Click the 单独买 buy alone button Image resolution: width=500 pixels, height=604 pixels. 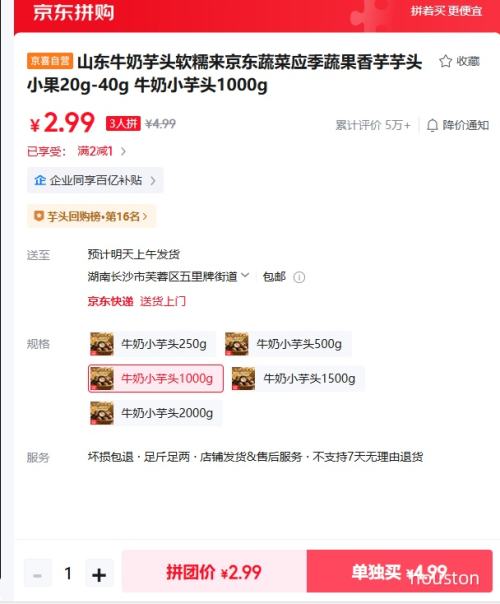(x=399, y=571)
